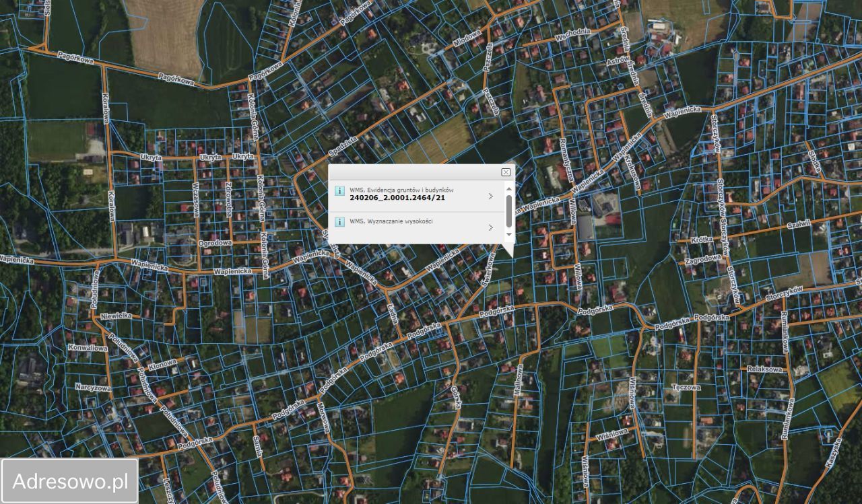Close the map info popup
This screenshot has height=504, width=862.
(x=506, y=172)
